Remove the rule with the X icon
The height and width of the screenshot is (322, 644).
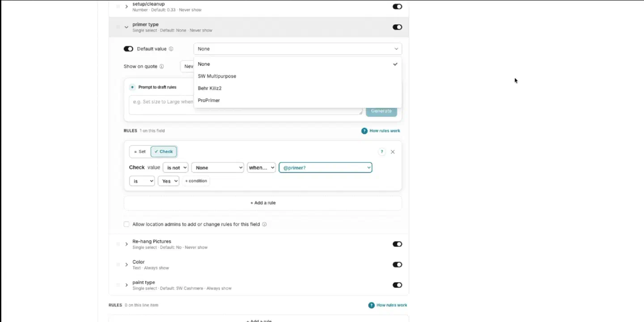coord(393,152)
